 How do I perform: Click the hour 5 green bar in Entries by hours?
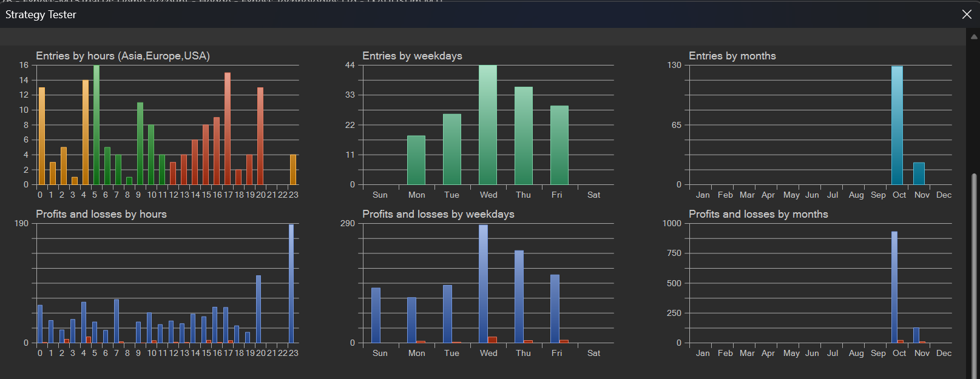tap(96, 125)
